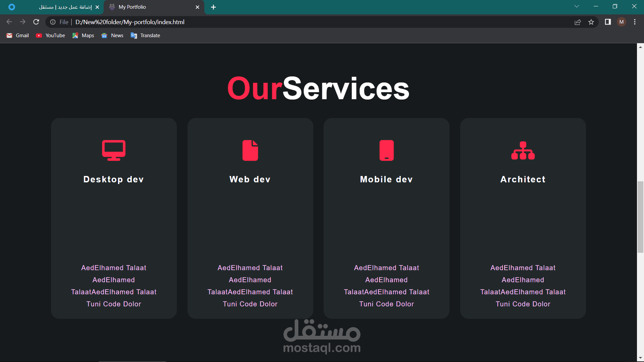Click the desktop monitor icon in Desktop dev card

point(114,150)
